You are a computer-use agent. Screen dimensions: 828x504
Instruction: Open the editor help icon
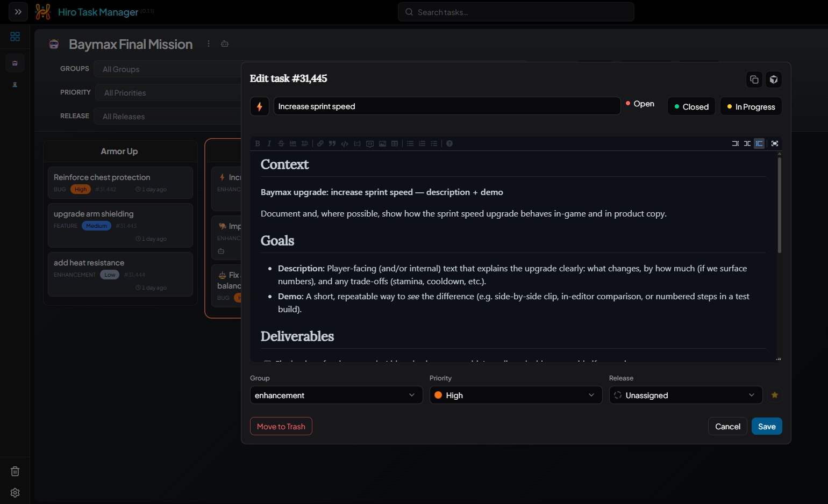pyautogui.click(x=449, y=143)
